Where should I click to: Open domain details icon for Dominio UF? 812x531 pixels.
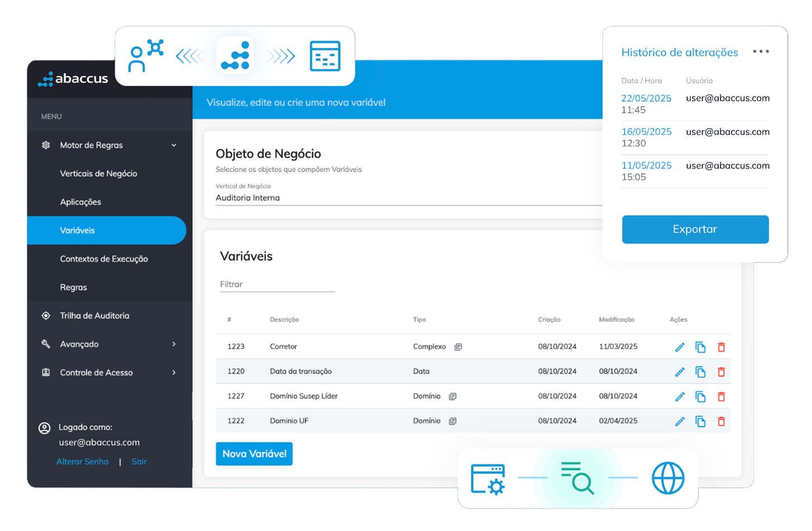453,421
